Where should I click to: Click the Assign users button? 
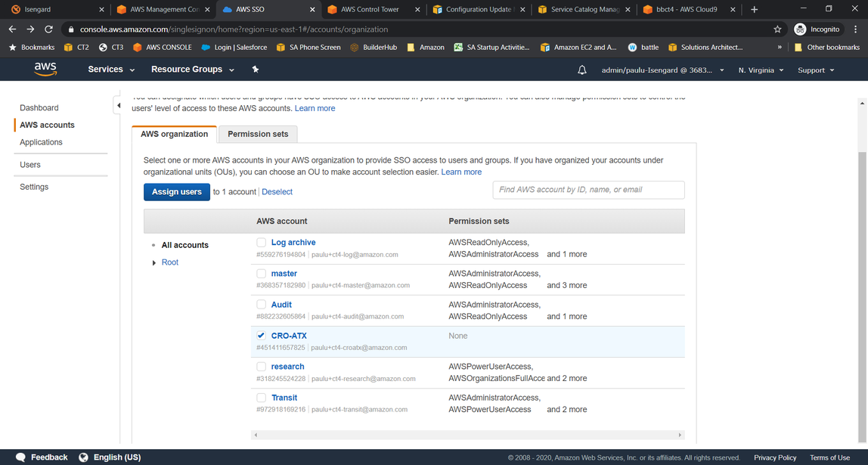[x=177, y=191]
